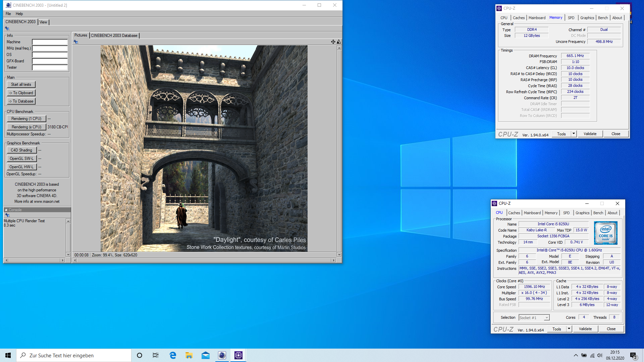
Task: Click the Tester input field
Action: coord(50,67)
